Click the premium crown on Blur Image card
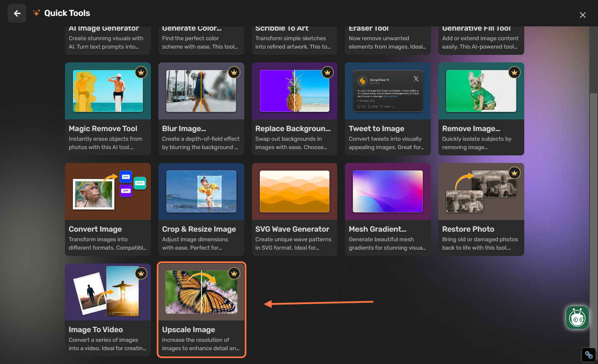The height and width of the screenshot is (364, 598). 234,72
